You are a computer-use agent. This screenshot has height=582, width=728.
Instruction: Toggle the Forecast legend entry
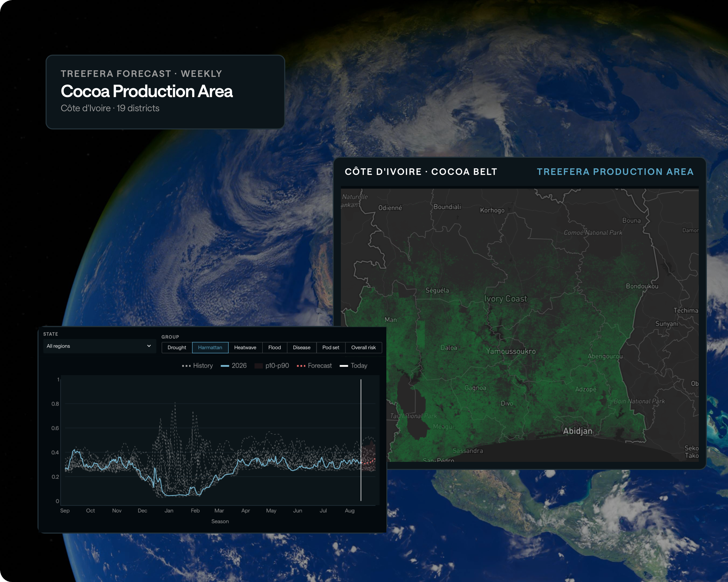coord(314,366)
